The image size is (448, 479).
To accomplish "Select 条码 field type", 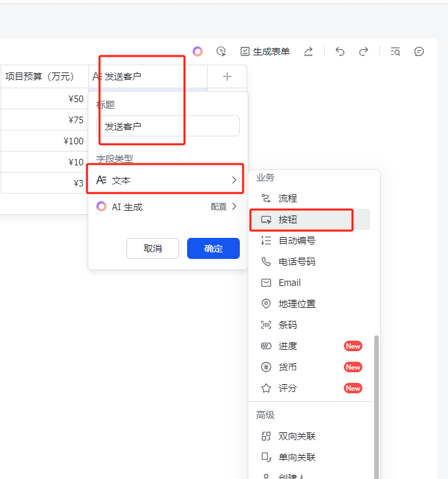I will (x=310, y=325).
